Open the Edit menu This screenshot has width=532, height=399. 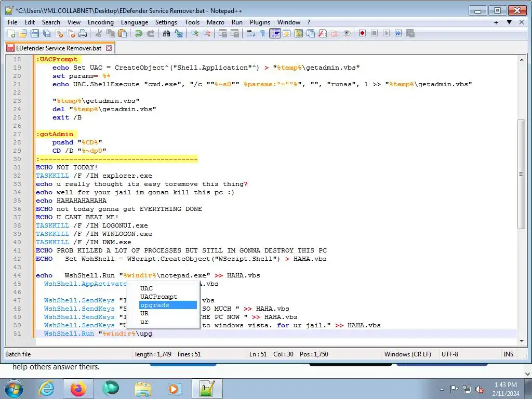coord(30,22)
